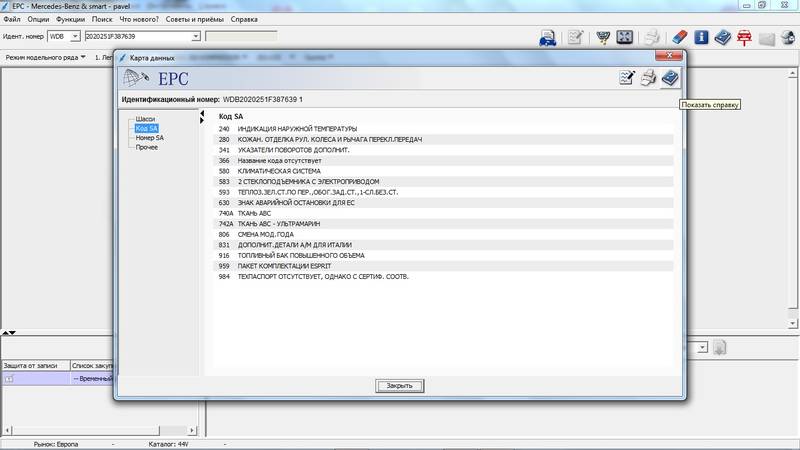The width and height of the screenshot is (800, 450).
Task: Select row 831 ДОПОЛНИТ.ДЕТАЛИ А/М ДЛЯ ИТАЛИИ
Action: coord(443,245)
